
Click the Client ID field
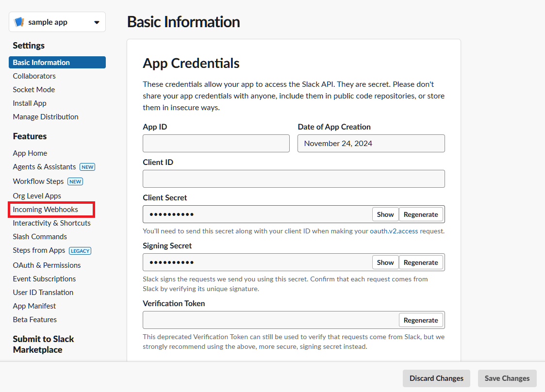click(x=294, y=179)
